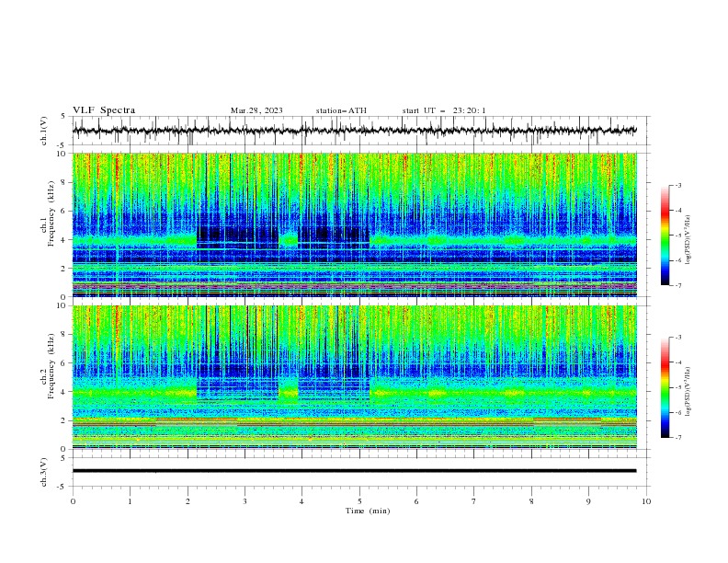The width and height of the screenshot is (728, 563).
Task: Click ch.1 dark gap between minutes 2 and 3.5
Action: (x=237, y=237)
